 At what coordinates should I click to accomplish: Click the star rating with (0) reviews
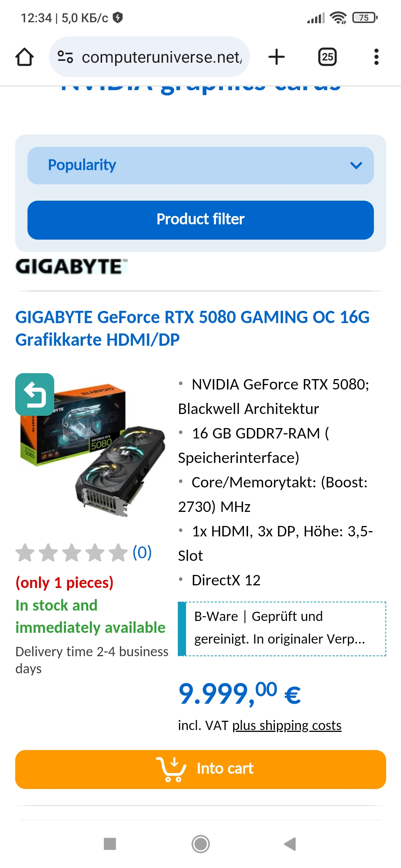click(84, 553)
